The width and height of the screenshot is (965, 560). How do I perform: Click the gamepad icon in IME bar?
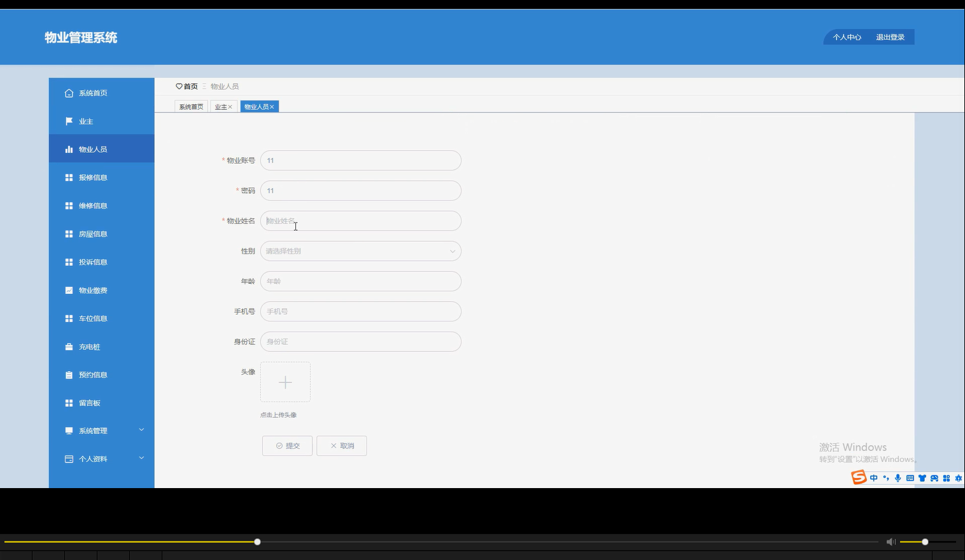pyautogui.click(x=934, y=478)
